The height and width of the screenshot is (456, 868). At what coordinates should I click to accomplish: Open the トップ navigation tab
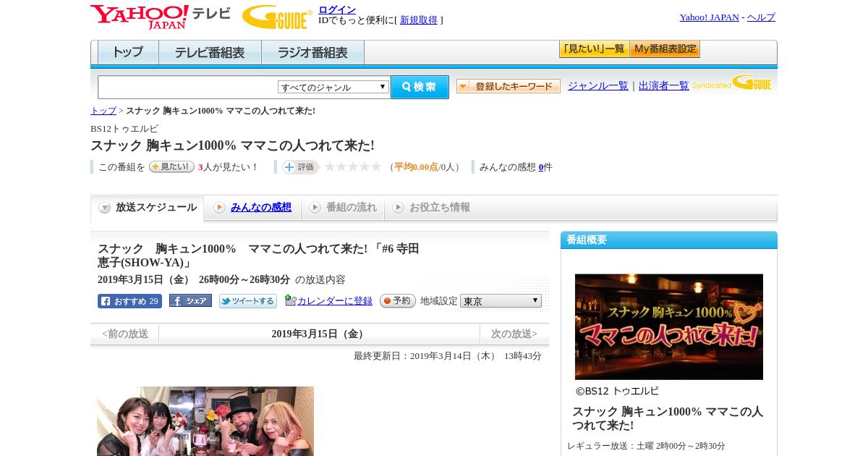click(128, 53)
